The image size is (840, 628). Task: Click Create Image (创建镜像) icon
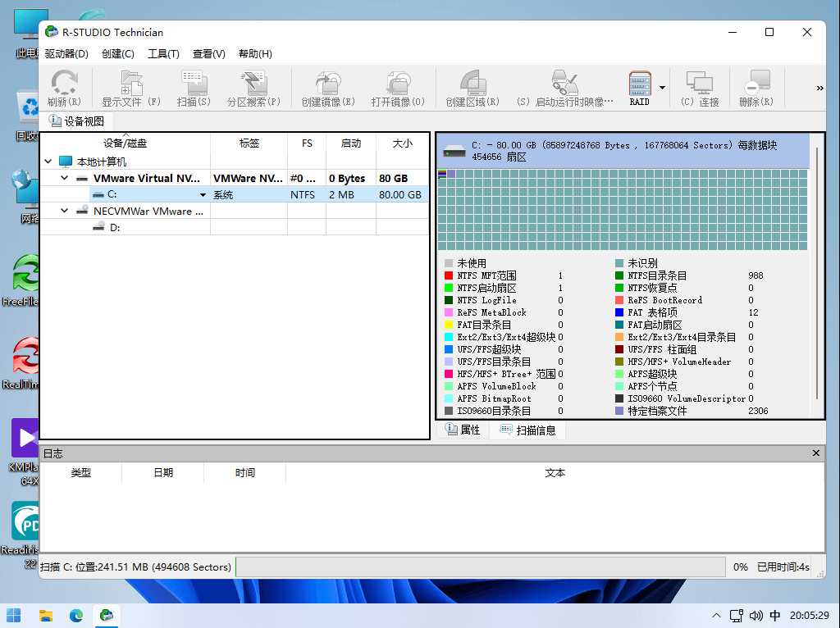(x=328, y=89)
